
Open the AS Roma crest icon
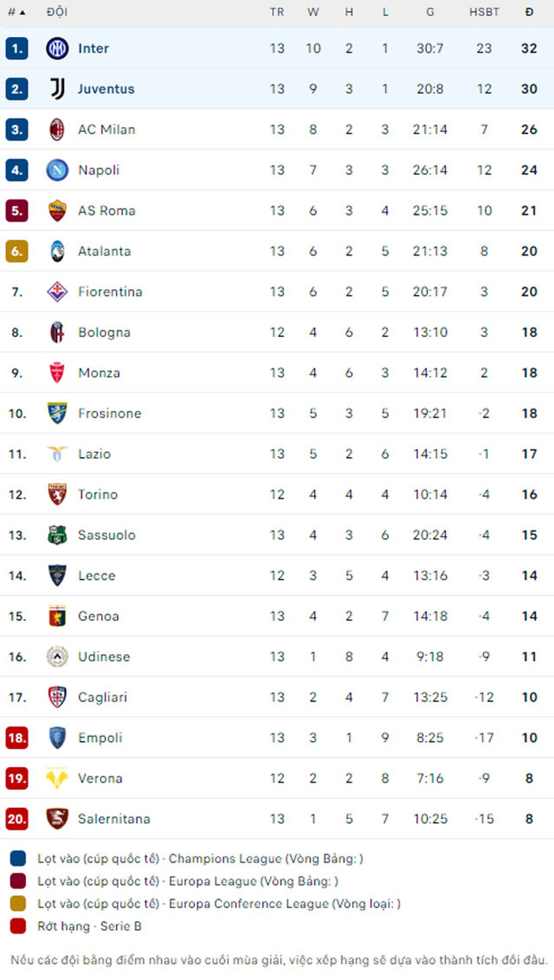click(57, 211)
